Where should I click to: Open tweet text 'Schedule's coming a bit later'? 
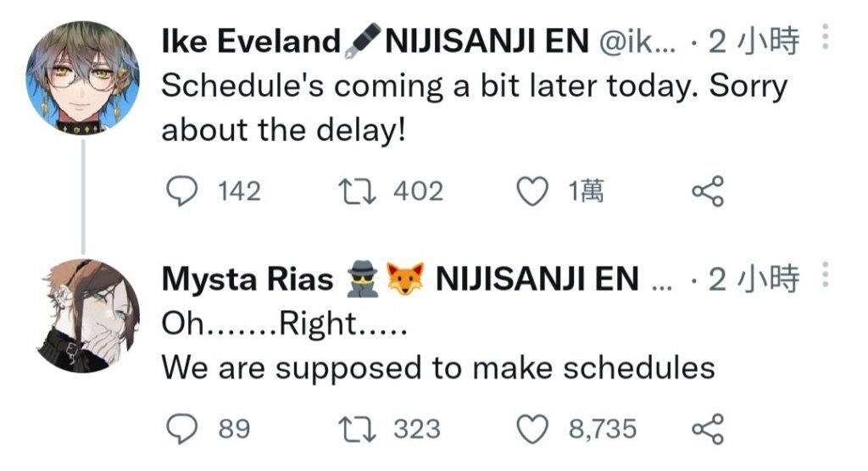click(475, 108)
